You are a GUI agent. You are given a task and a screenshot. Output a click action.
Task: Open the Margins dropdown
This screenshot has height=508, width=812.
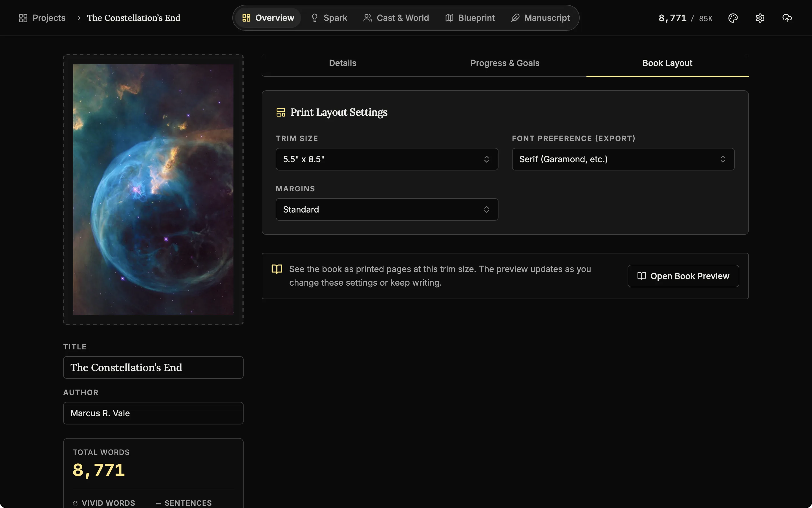(x=387, y=210)
